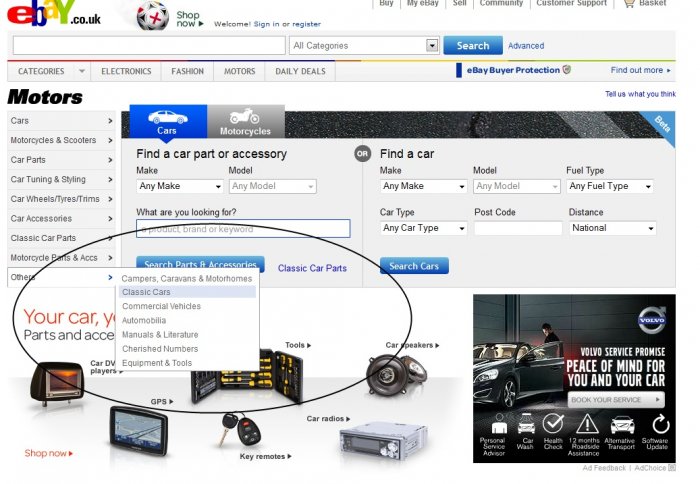The image size is (700, 484).
Task: Click the Customer Support header link
Action: pos(571,3)
